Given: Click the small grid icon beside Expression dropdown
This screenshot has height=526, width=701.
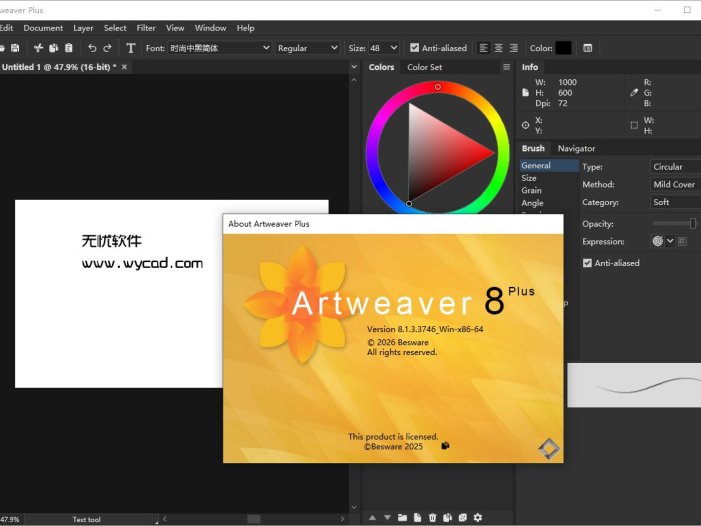Looking at the screenshot, I should (x=682, y=241).
